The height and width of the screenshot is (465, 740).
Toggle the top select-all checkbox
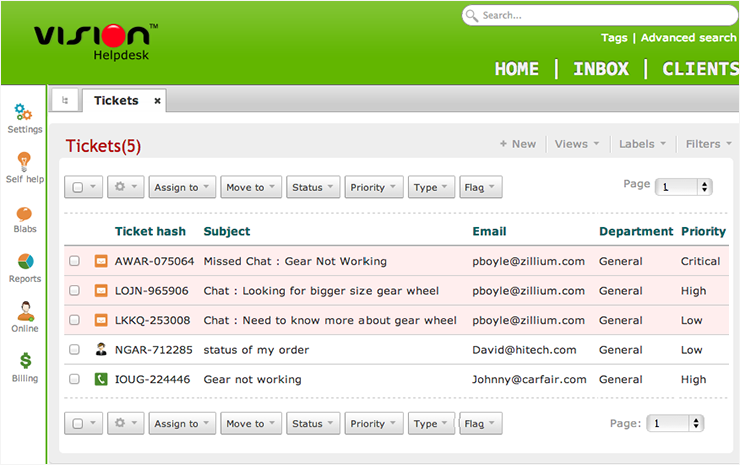(78, 187)
